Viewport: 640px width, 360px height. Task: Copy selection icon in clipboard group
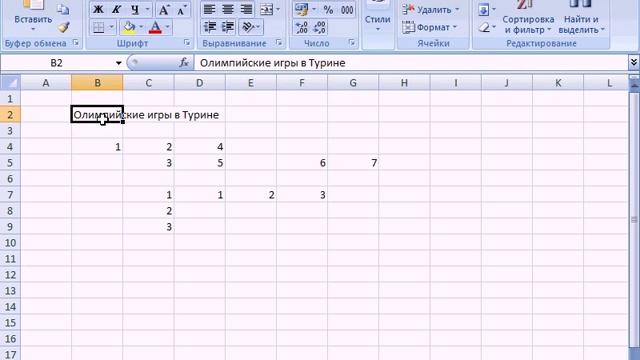(63, 10)
